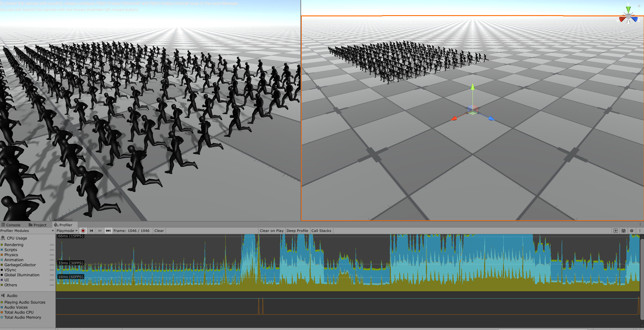Screen dimensions: 644x330
Task: Enable Deep Profile mode
Action: coord(297,230)
